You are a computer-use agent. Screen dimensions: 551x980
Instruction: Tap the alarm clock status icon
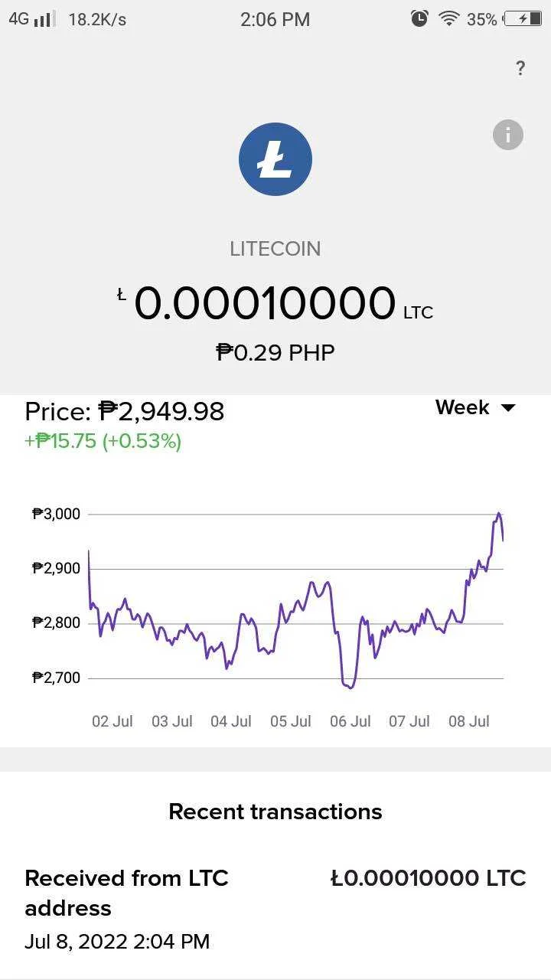point(419,18)
